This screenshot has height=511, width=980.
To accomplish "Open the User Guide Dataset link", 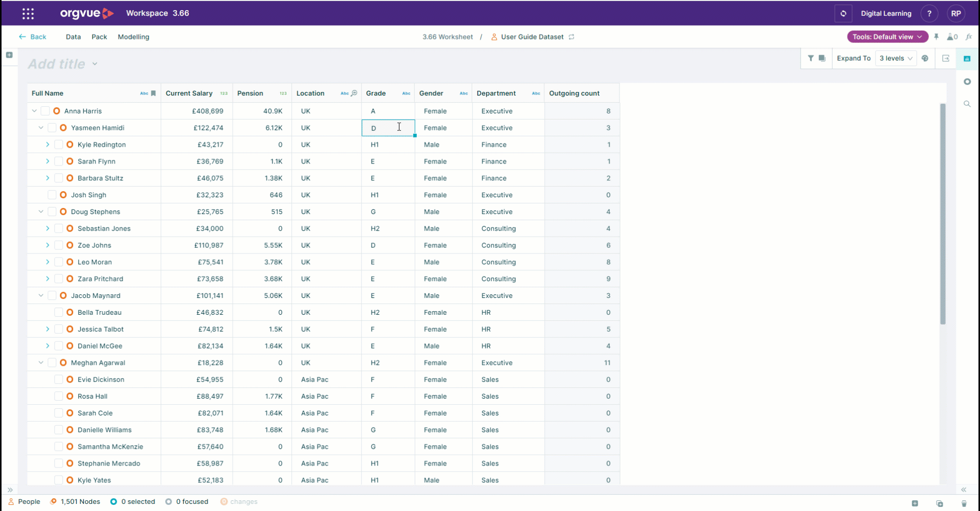I will point(532,37).
